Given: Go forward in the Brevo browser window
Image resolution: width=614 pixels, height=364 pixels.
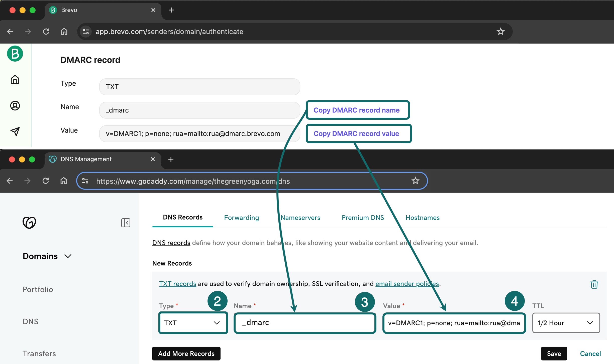Looking at the screenshot, I should [x=28, y=32].
